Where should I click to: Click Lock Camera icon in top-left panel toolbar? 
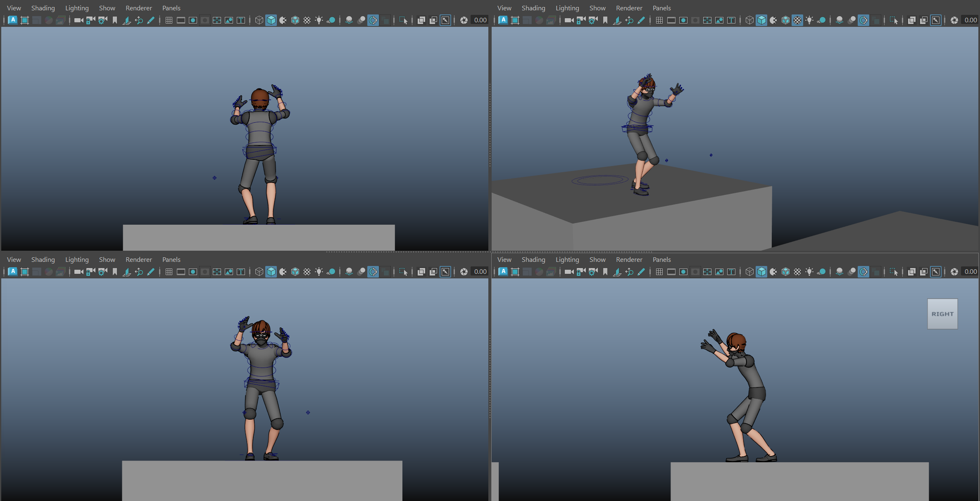coord(90,20)
